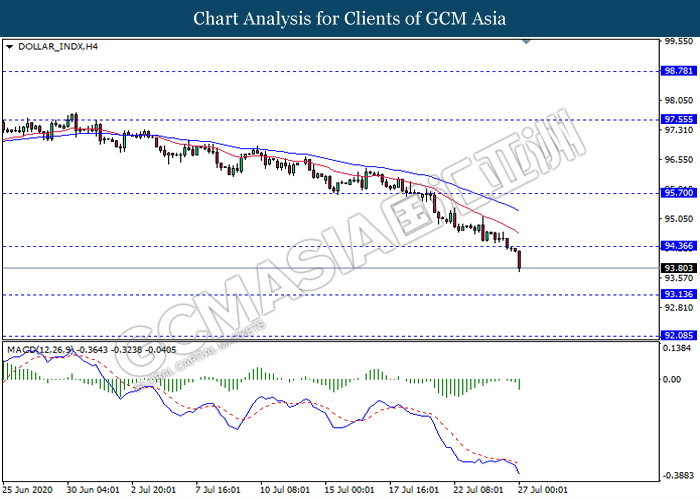Click the triangle icon beside DOLLAR_INDX,H4
Viewport: 700px width, 500px height.
click(9, 46)
